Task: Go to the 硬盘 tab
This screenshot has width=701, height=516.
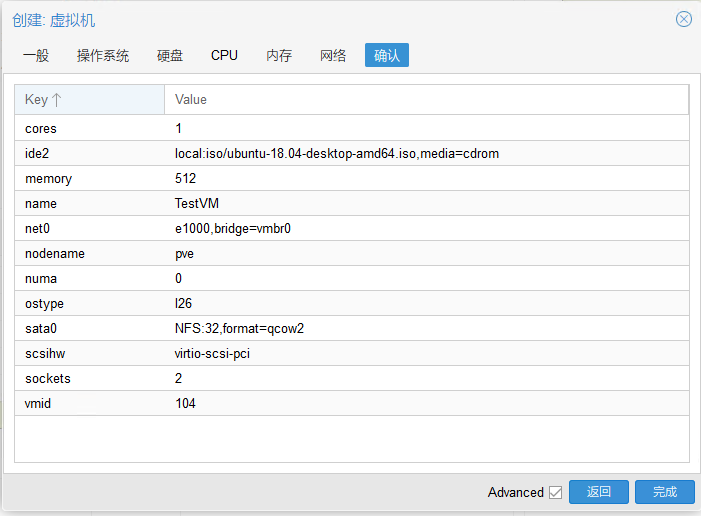Action: click(x=170, y=55)
